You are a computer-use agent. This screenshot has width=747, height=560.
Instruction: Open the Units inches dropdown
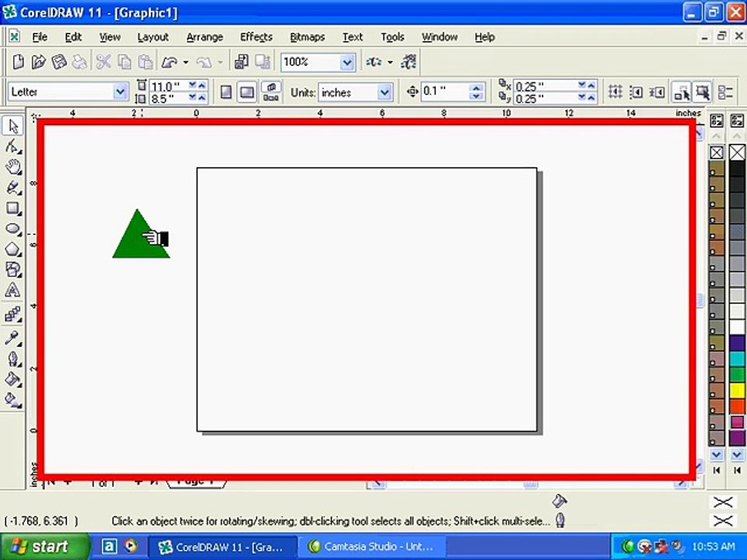(384, 93)
